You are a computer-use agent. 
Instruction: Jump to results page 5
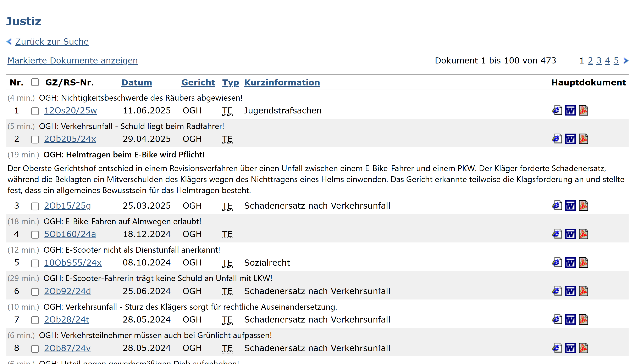point(616,61)
